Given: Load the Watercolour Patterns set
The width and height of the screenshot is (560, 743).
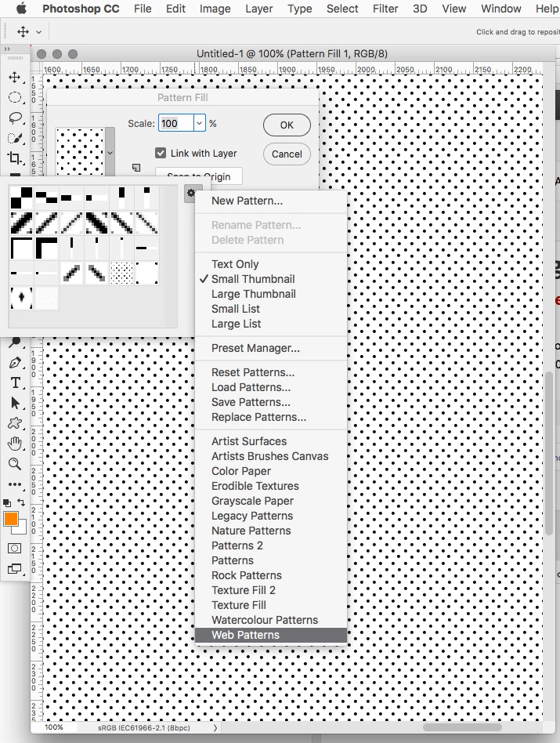Looking at the screenshot, I should [271, 620].
